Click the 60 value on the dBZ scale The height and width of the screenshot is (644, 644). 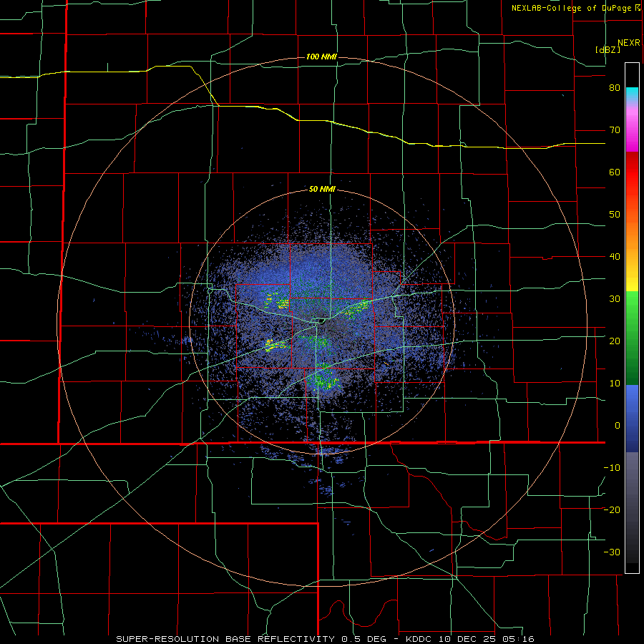pos(615,172)
